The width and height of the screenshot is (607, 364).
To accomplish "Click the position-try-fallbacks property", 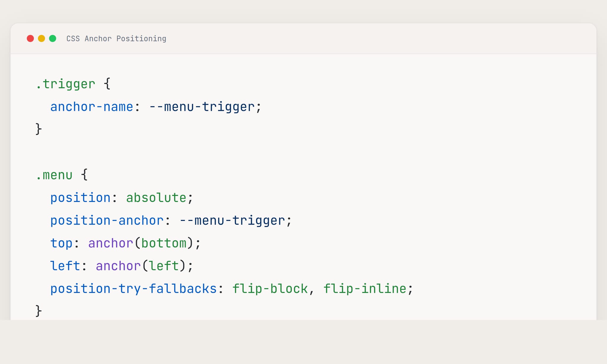I will click(x=133, y=289).
